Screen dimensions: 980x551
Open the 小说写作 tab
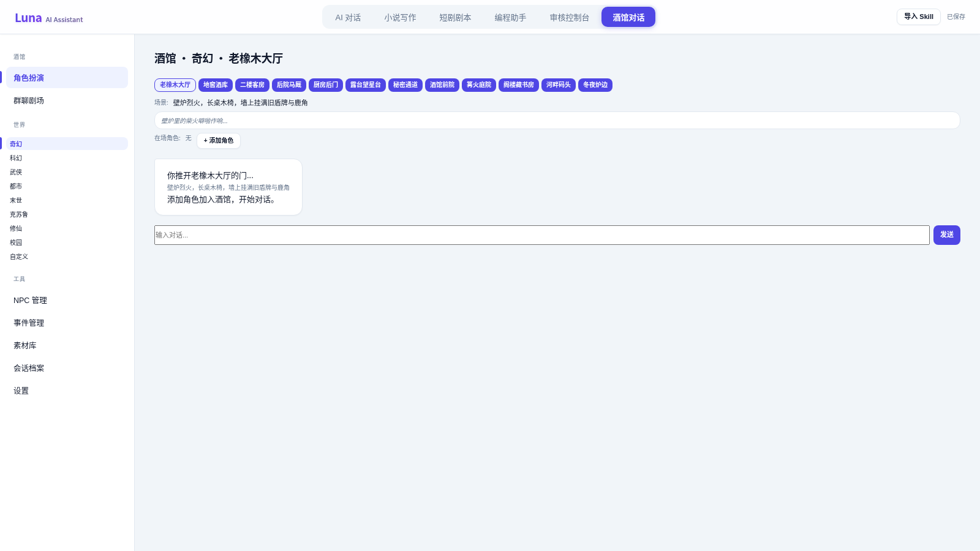tap(400, 17)
